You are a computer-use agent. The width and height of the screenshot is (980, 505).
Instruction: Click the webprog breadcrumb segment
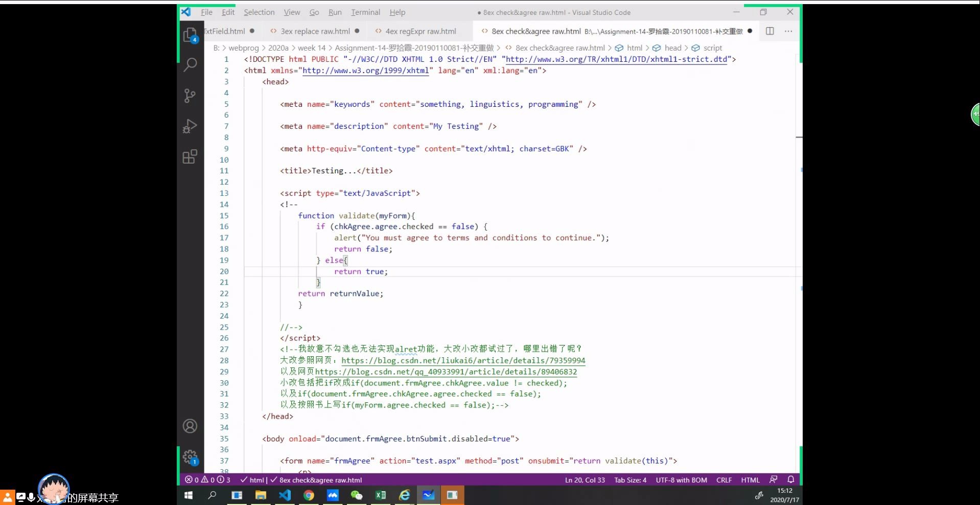coord(244,48)
